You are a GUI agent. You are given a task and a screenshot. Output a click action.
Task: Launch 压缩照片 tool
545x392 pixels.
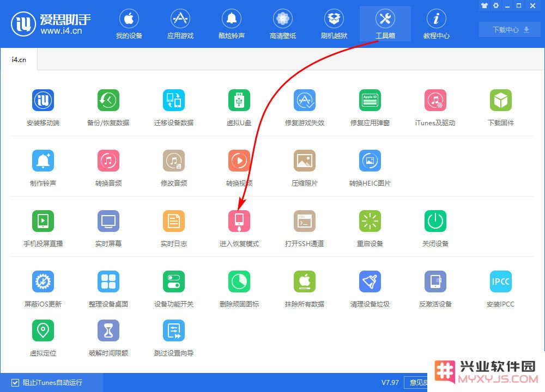[305, 161]
